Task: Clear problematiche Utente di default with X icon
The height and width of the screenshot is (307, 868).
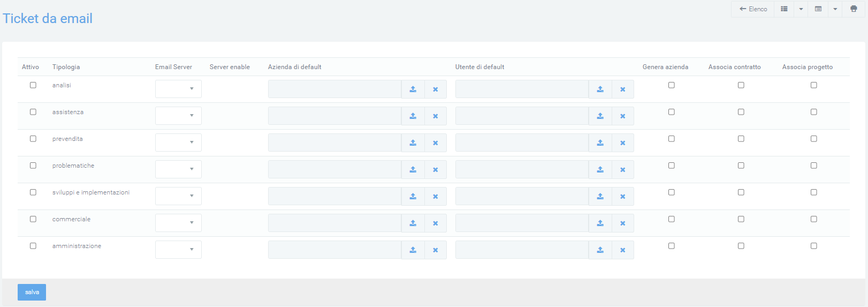Action: point(623,170)
